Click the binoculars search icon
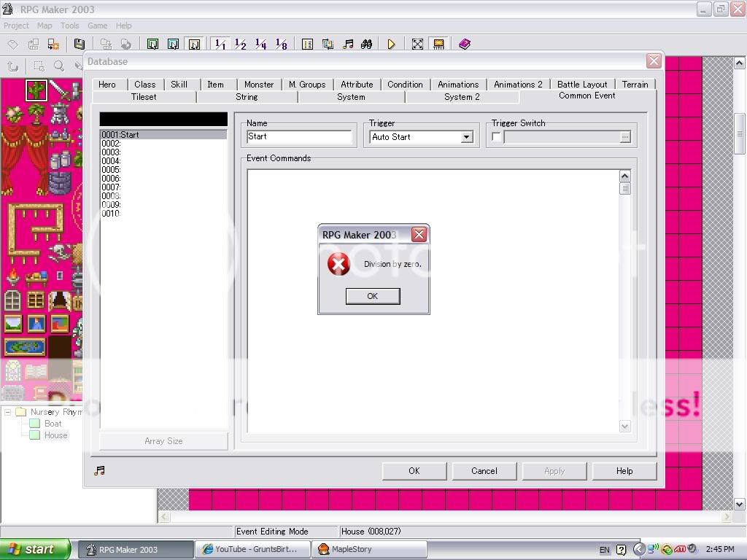The width and height of the screenshot is (747, 560). pyautogui.click(x=368, y=44)
